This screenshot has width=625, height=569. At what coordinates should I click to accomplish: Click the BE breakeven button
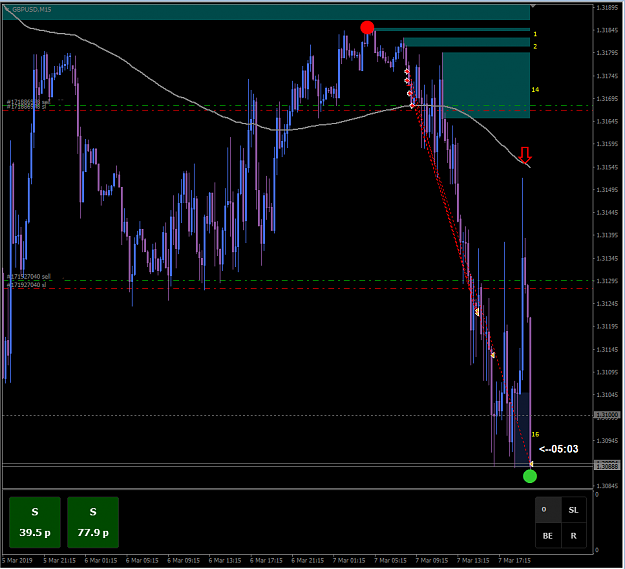click(548, 536)
